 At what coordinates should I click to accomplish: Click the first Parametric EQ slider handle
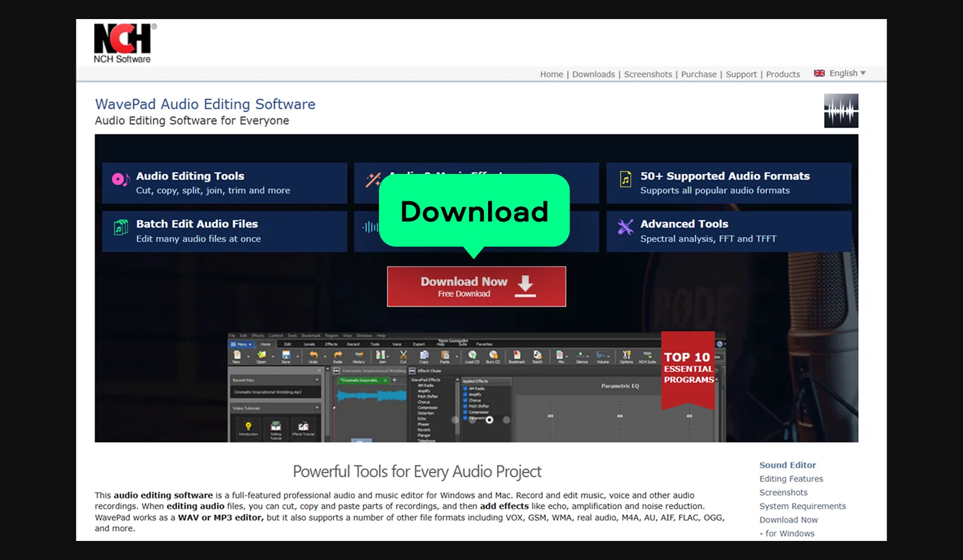(550, 416)
